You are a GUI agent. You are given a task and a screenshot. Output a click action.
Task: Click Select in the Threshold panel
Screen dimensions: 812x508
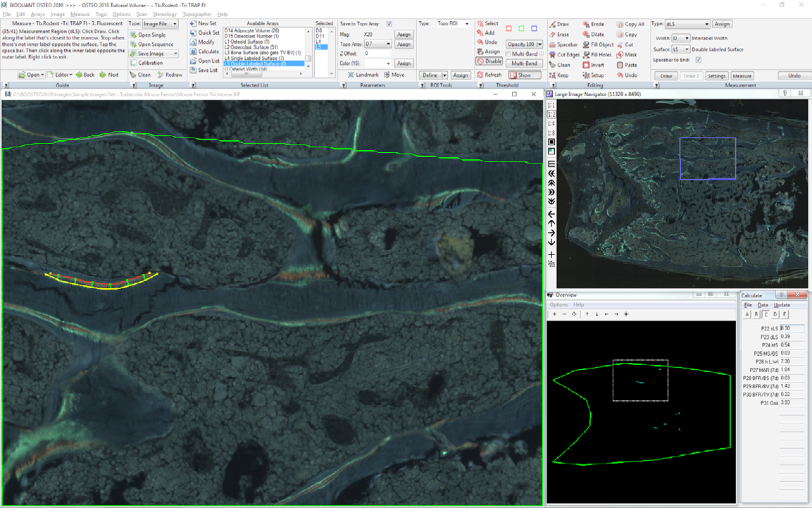coord(487,23)
